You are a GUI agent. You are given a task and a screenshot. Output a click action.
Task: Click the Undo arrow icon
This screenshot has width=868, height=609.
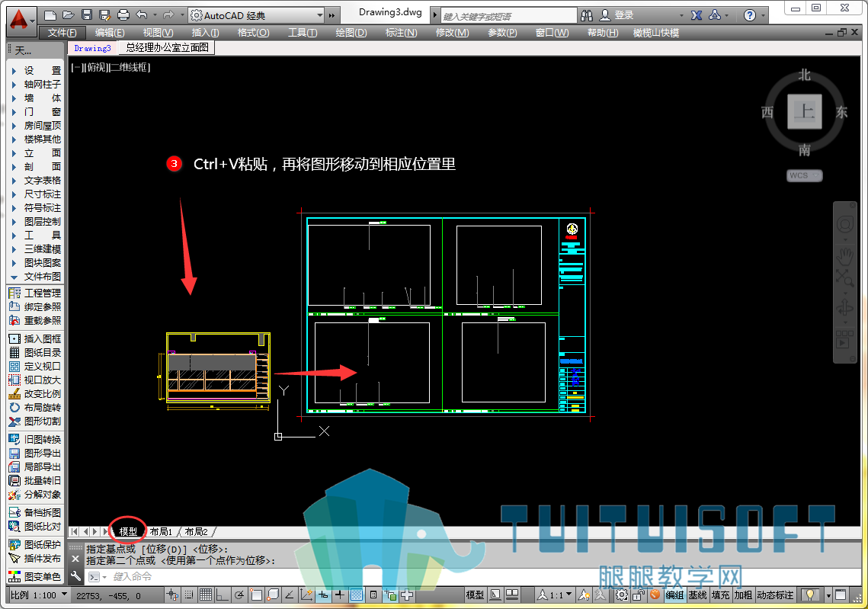[x=142, y=15]
